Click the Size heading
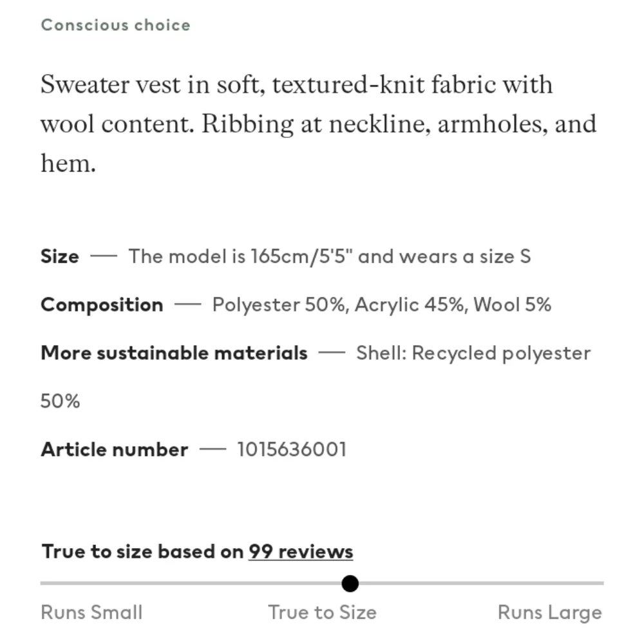The width and height of the screenshot is (644, 644). (x=59, y=256)
